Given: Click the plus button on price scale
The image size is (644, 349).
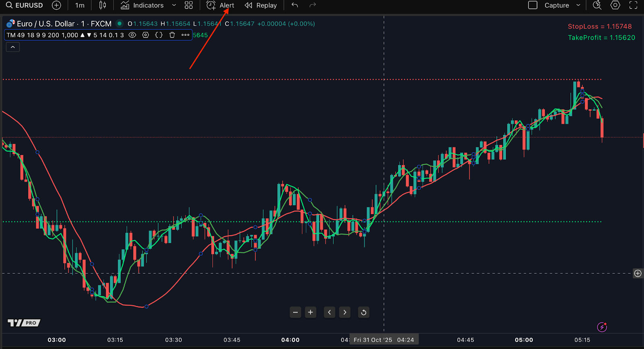Looking at the screenshot, I should click(638, 273).
